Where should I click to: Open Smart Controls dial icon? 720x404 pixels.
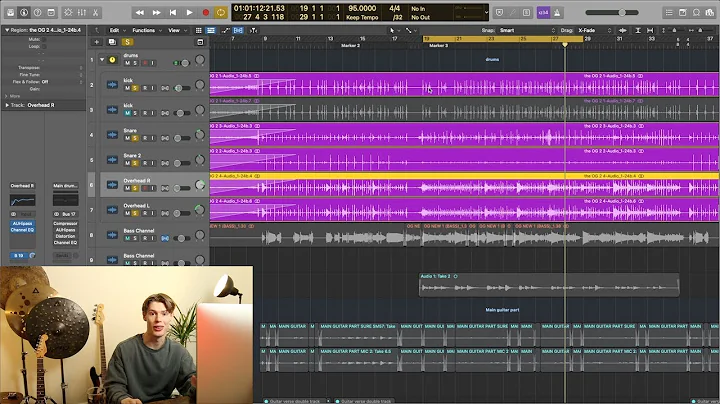68,12
